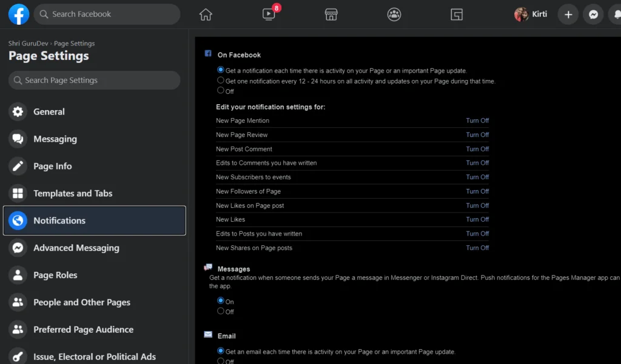621x364 pixels.
Task: Click the plus Create button
Action: pos(568,15)
